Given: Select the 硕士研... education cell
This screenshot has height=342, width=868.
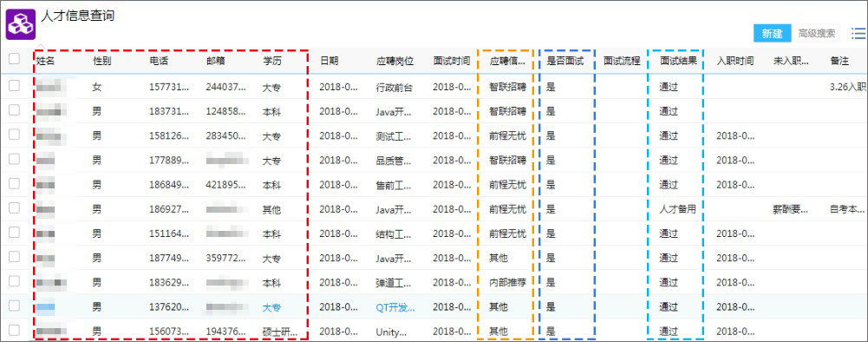Looking at the screenshot, I should coord(280,332).
